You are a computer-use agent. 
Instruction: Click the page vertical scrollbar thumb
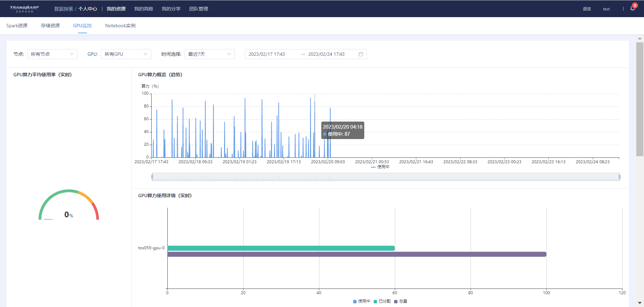pos(640,99)
